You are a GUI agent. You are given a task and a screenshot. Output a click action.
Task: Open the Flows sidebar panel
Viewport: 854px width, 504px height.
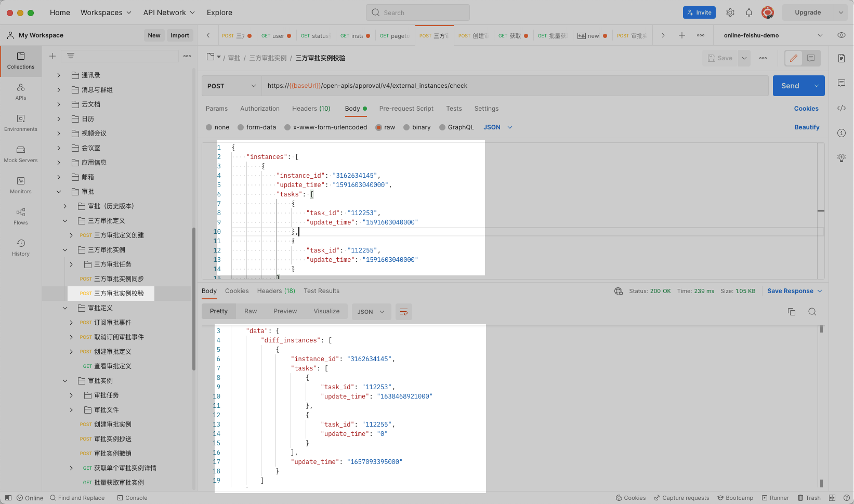click(21, 216)
